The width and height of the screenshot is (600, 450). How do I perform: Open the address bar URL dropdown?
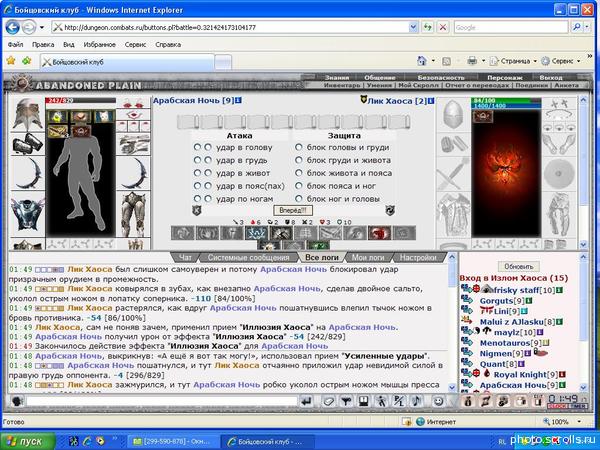point(413,27)
